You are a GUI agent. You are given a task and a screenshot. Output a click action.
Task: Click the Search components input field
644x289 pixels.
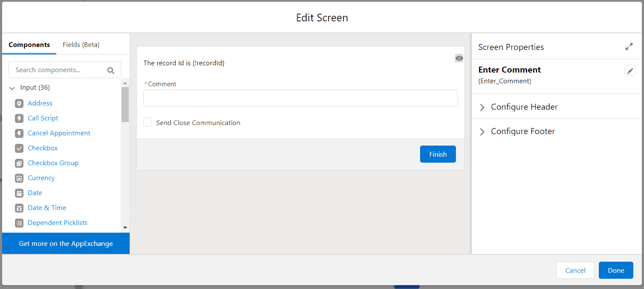(x=65, y=70)
